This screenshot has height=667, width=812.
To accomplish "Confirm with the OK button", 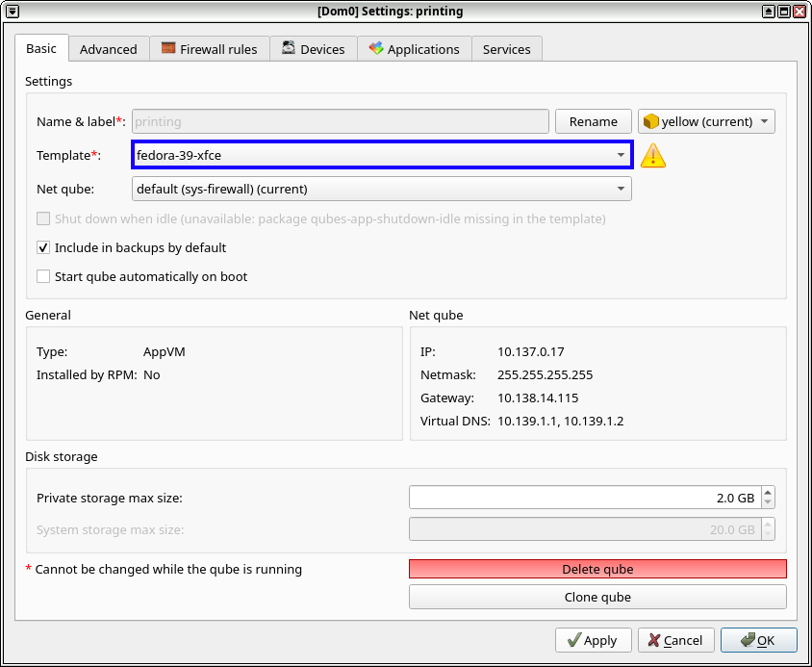I will 759,641.
